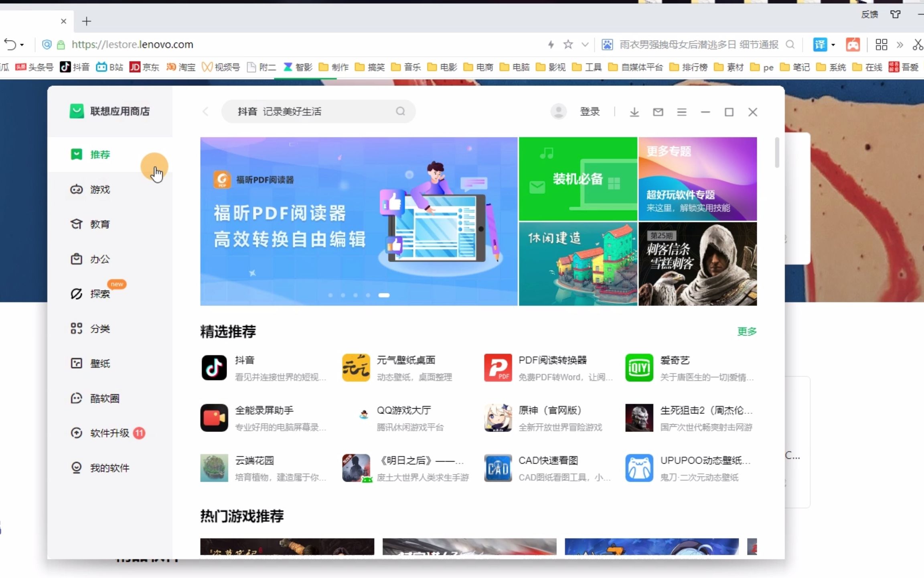924x578 pixels.
Task: Click the 爱奇艺 app icon
Action: click(x=639, y=368)
